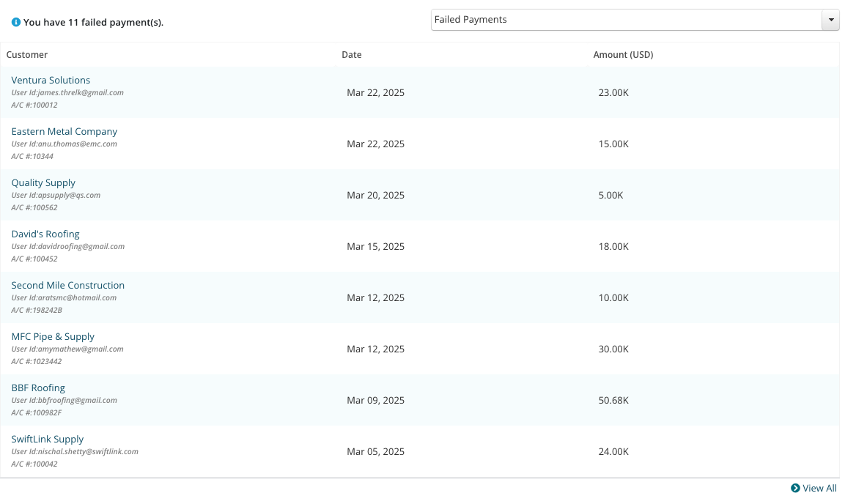The image size is (845, 504).
Task: Select the 24.00K amount cell
Action: click(x=613, y=451)
